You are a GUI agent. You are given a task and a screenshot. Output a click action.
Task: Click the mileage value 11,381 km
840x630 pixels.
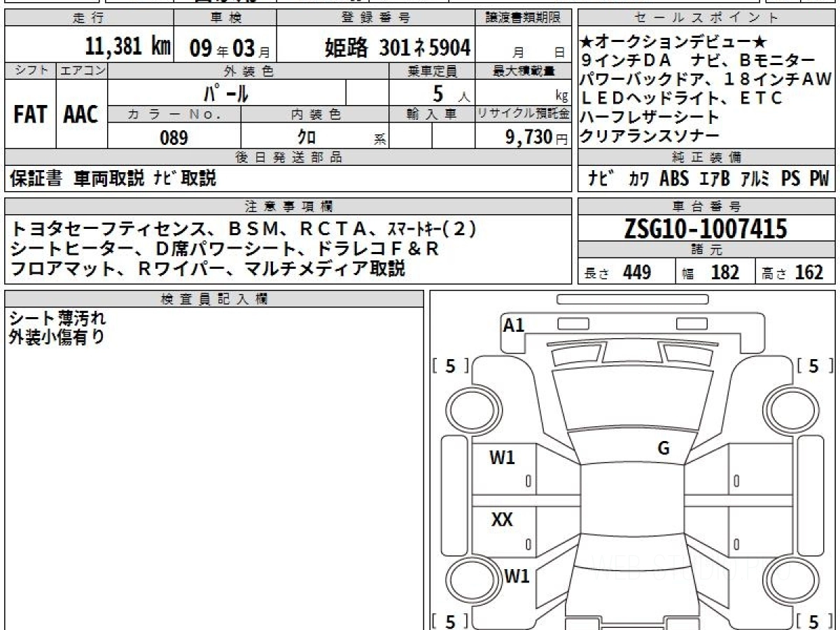127,48
